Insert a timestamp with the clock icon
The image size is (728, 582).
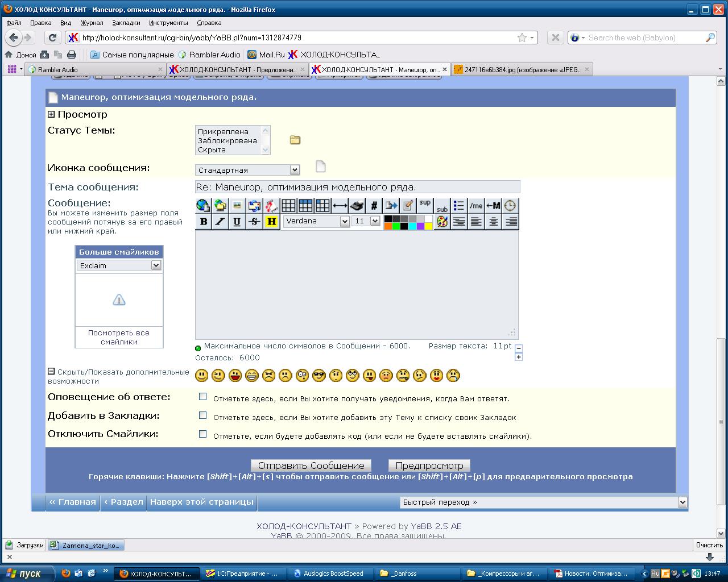(510, 205)
